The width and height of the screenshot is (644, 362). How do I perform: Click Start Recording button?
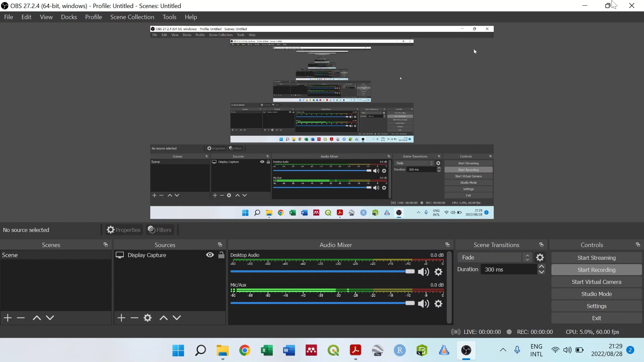(596, 270)
